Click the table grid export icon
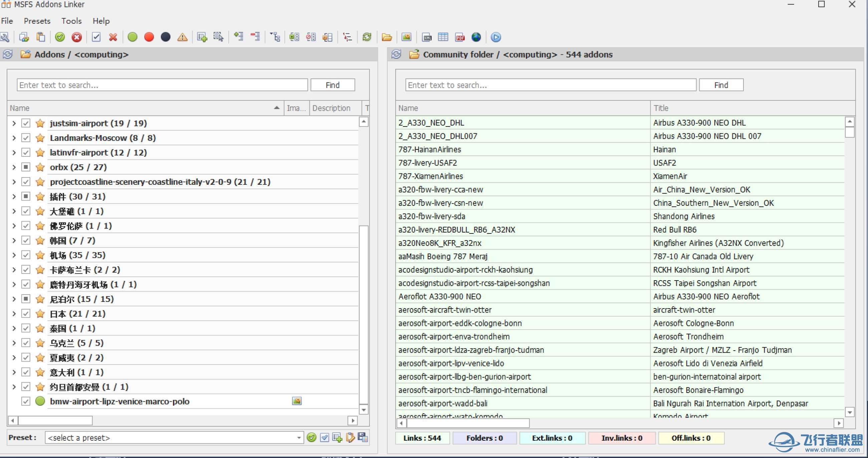 pos(443,37)
